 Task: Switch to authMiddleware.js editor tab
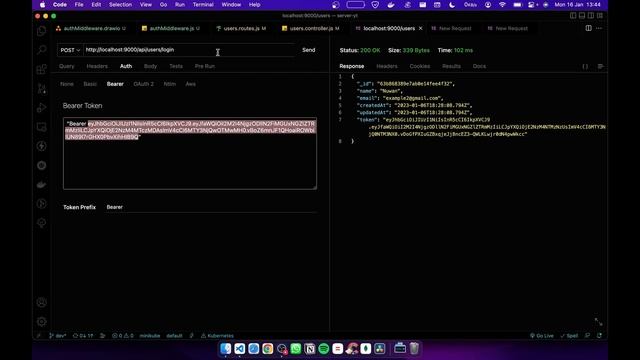coord(171,28)
